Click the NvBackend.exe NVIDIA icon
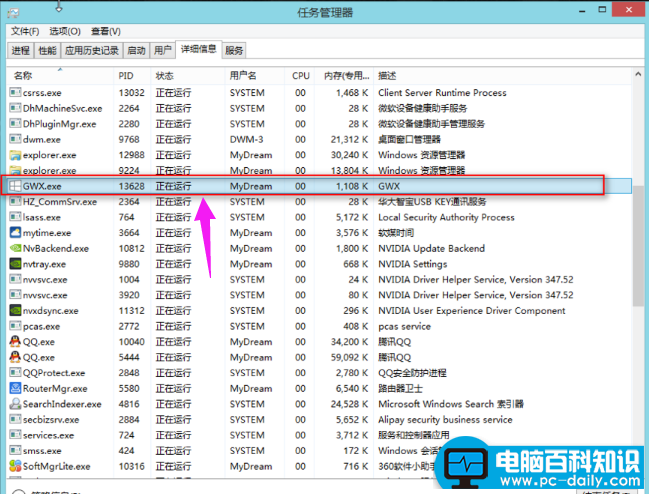The width and height of the screenshot is (649, 494). (x=15, y=248)
